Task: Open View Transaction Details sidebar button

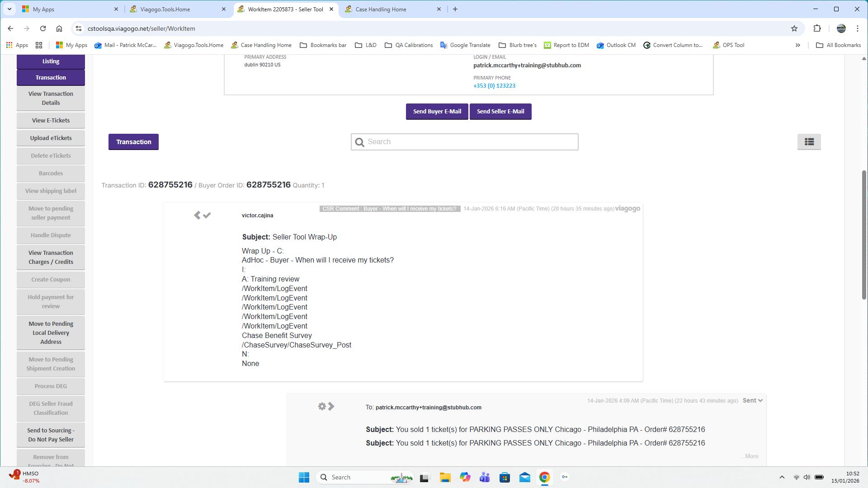Action: click(51, 98)
